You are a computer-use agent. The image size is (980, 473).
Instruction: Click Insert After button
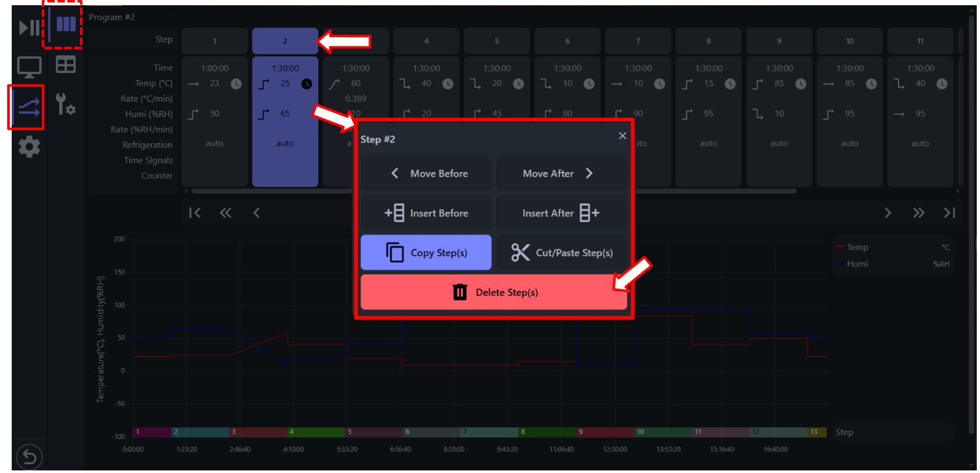pos(562,213)
